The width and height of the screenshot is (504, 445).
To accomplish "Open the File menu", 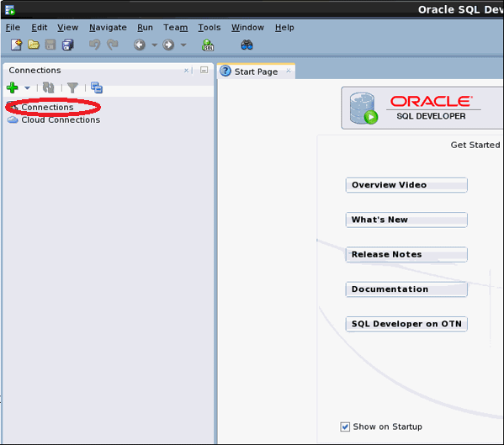I will (x=13, y=28).
